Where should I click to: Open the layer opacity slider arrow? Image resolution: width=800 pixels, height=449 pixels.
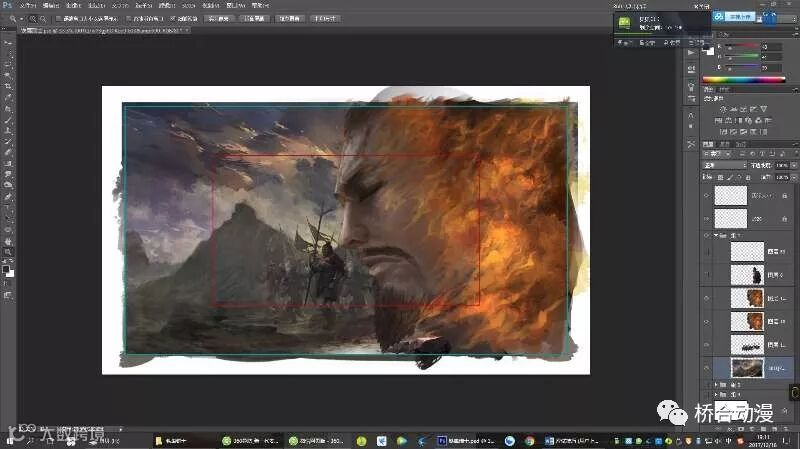coord(793,165)
